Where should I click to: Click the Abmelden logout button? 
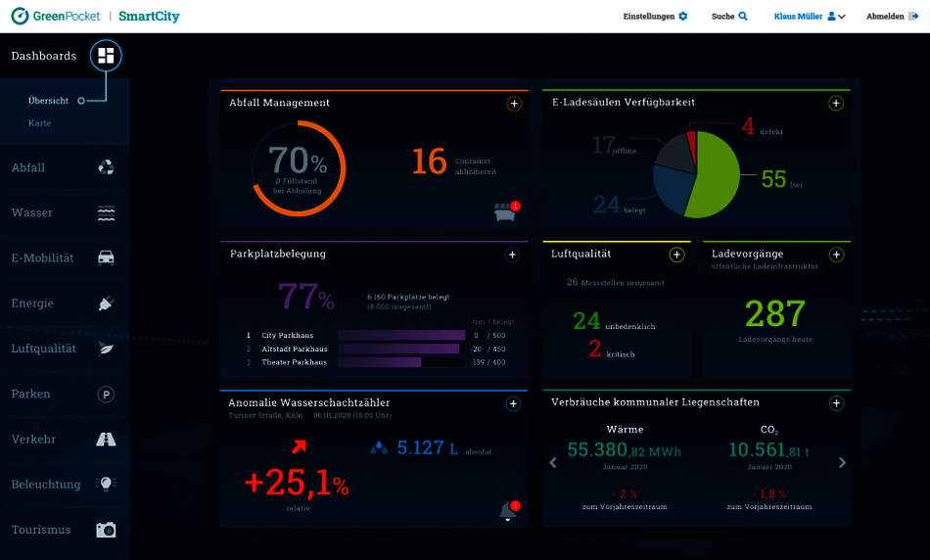click(890, 17)
